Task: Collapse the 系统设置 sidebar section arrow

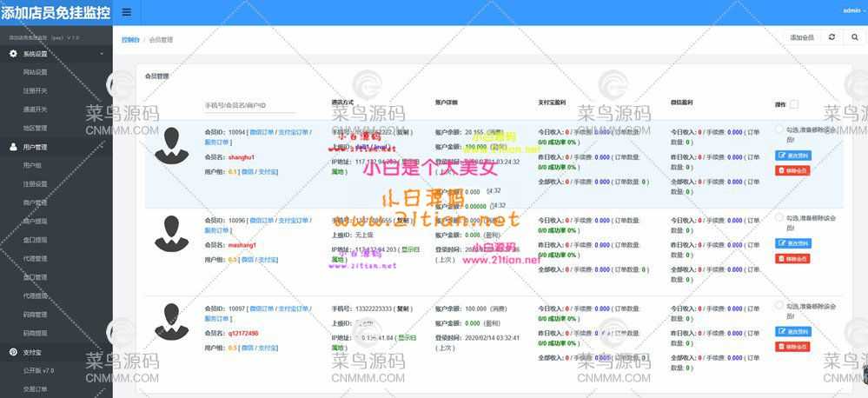Action: pyautogui.click(x=102, y=54)
